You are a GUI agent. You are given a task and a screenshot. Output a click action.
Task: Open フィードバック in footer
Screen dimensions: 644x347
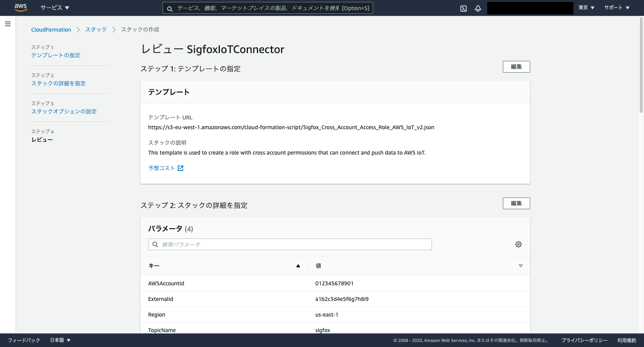24,340
